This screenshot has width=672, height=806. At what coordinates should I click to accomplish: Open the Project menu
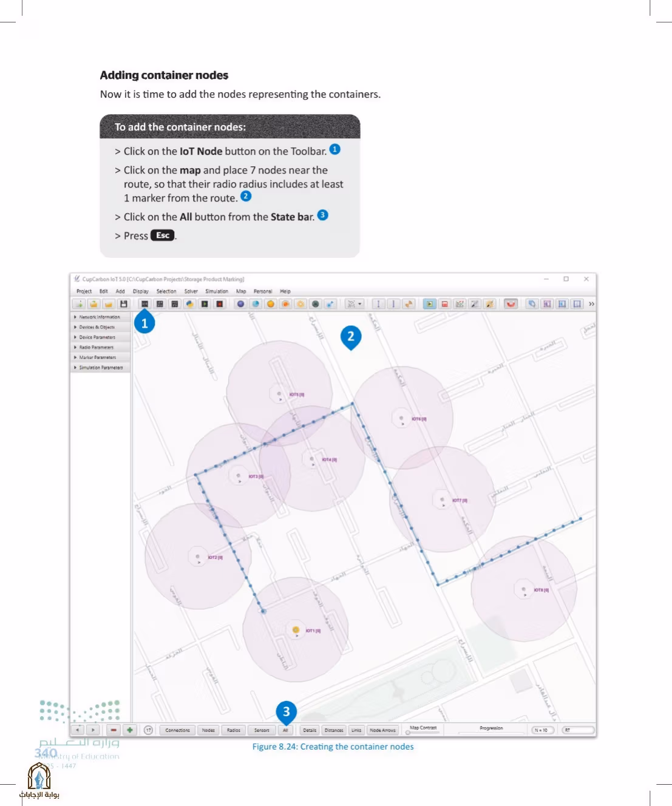[x=84, y=291]
